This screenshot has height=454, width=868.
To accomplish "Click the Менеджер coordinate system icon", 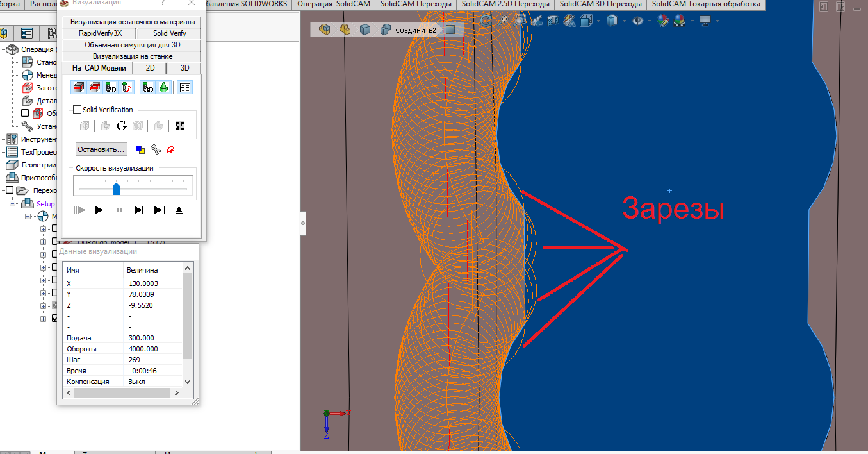I will 28,75.
